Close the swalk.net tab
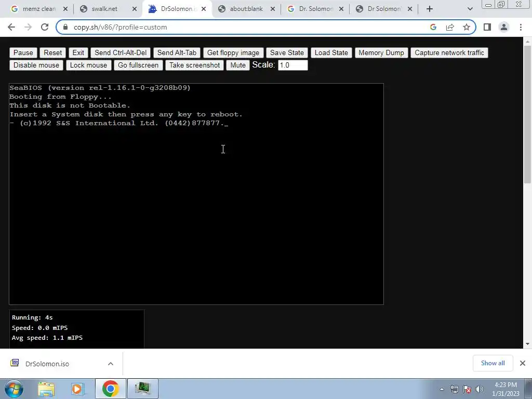Image resolution: width=532 pixels, height=399 pixels. (135, 9)
